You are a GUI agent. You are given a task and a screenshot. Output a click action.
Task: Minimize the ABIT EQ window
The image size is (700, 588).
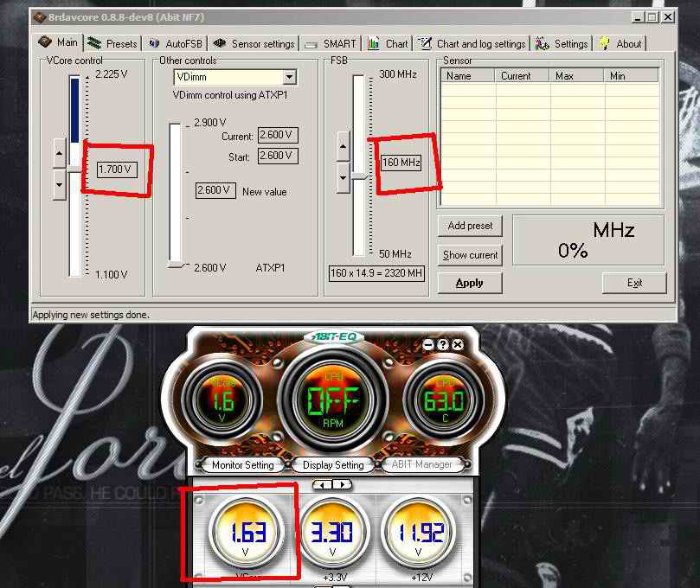pyautogui.click(x=427, y=344)
